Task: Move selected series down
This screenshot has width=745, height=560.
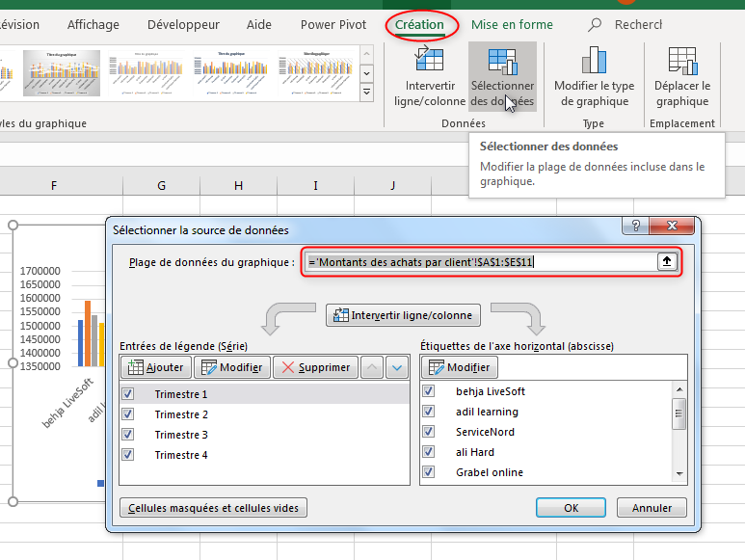Action: [x=397, y=367]
